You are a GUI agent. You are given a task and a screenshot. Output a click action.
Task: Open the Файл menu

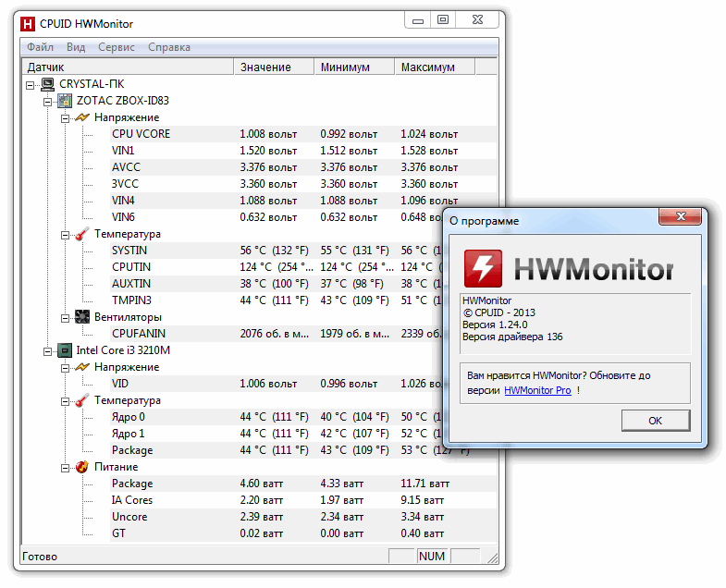[41, 47]
